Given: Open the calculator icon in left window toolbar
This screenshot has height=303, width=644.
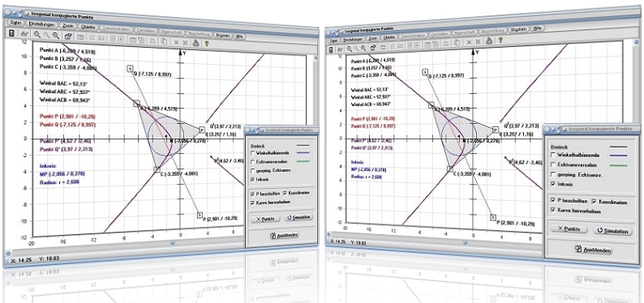Looking at the screenshot, I should tap(11, 32).
